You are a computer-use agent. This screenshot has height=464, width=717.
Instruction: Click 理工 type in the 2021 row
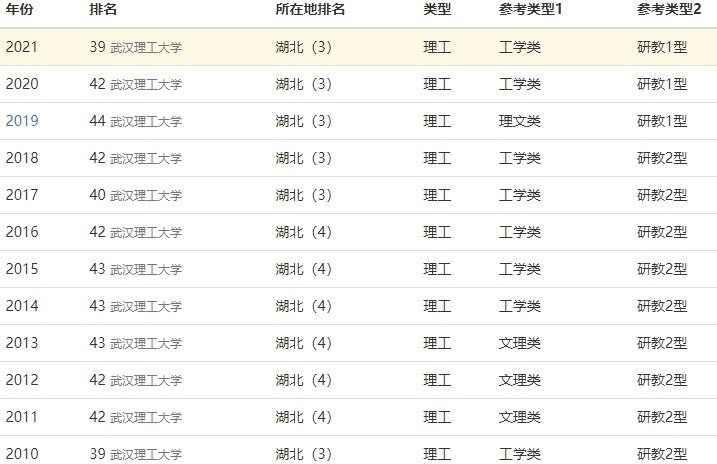pyautogui.click(x=437, y=47)
